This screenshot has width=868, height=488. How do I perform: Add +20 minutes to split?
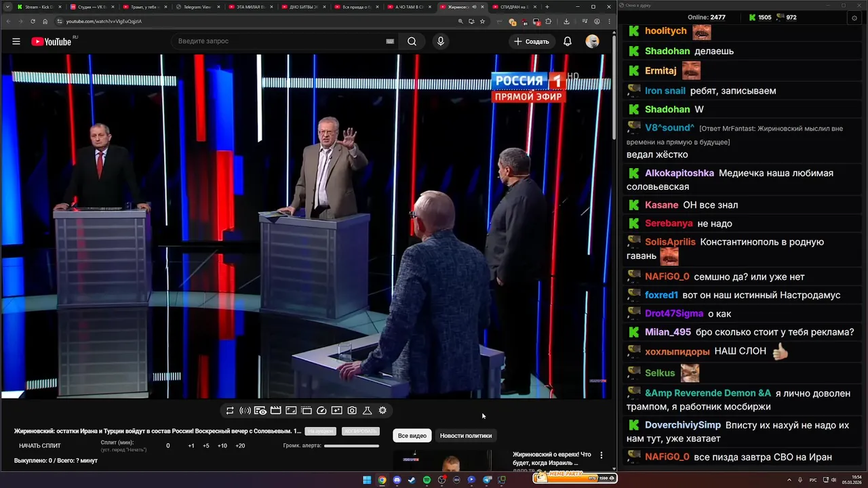(x=240, y=446)
